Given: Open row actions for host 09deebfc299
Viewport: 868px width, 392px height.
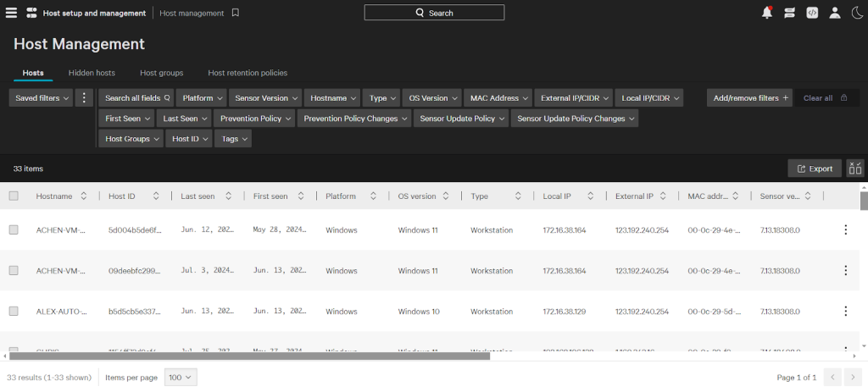Looking at the screenshot, I should click(x=845, y=270).
